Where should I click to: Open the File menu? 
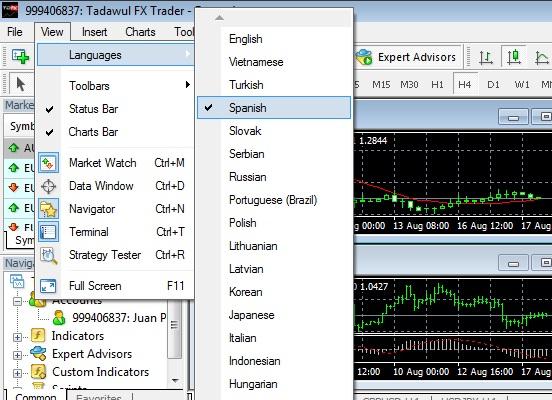pos(15,32)
